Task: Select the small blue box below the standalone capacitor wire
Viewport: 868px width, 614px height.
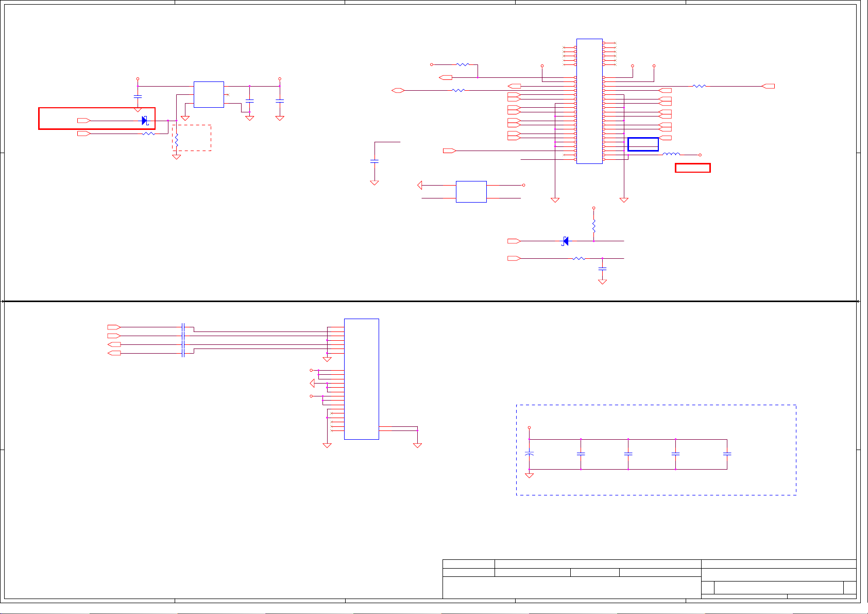Action: pos(471,191)
